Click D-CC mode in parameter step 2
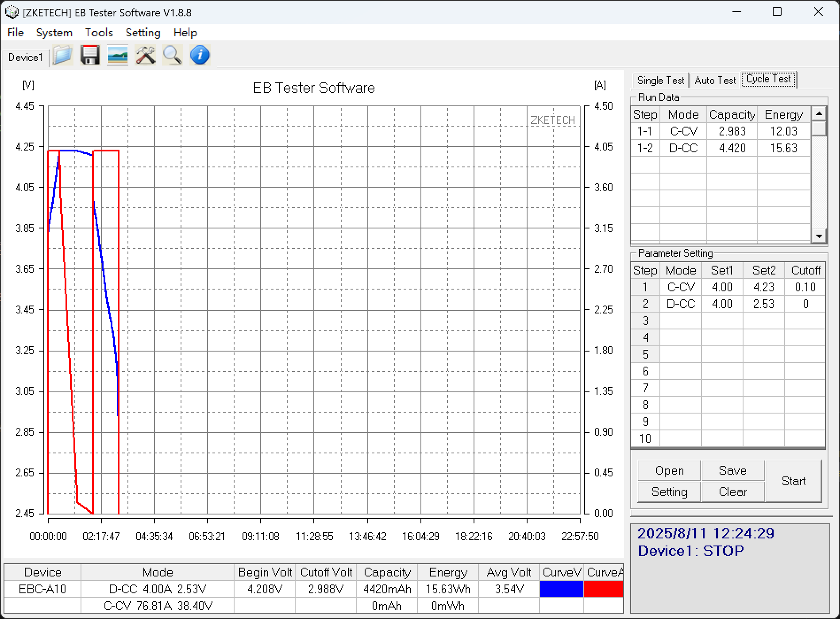The image size is (840, 619). pyautogui.click(x=681, y=304)
